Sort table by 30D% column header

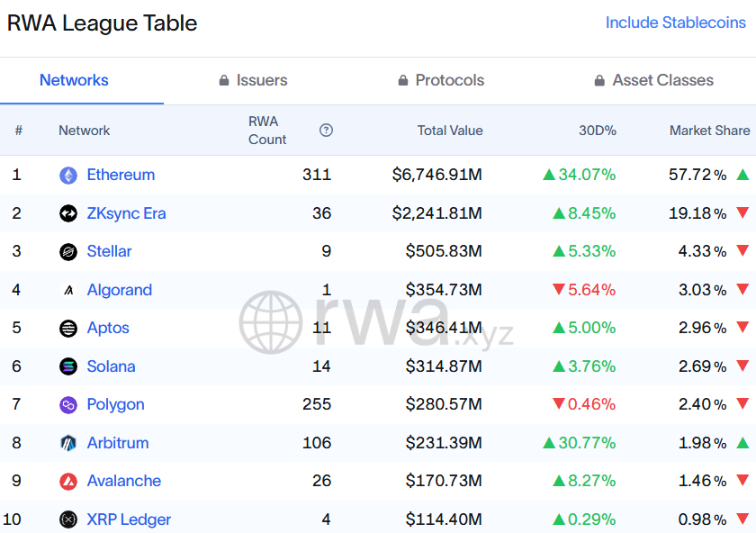[597, 131]
